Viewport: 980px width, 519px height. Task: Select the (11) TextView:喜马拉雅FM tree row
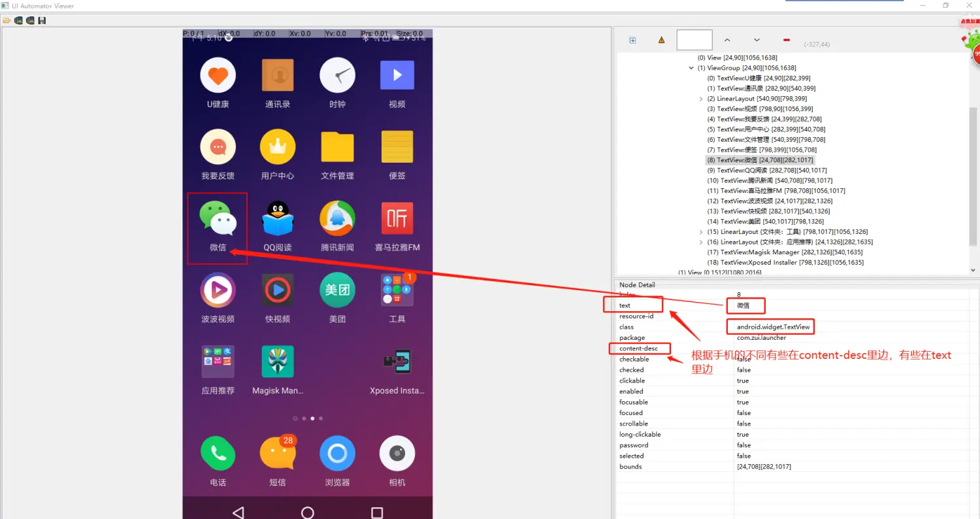[776, 191]
